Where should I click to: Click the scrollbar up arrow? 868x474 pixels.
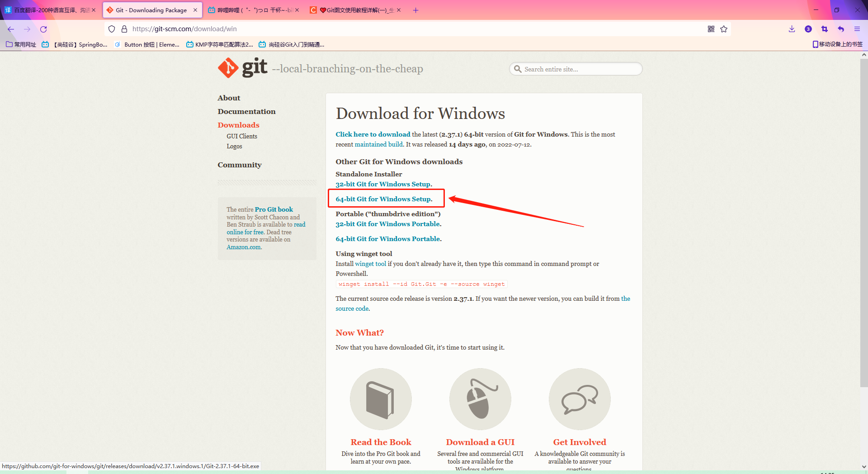(x=863, y=55)
